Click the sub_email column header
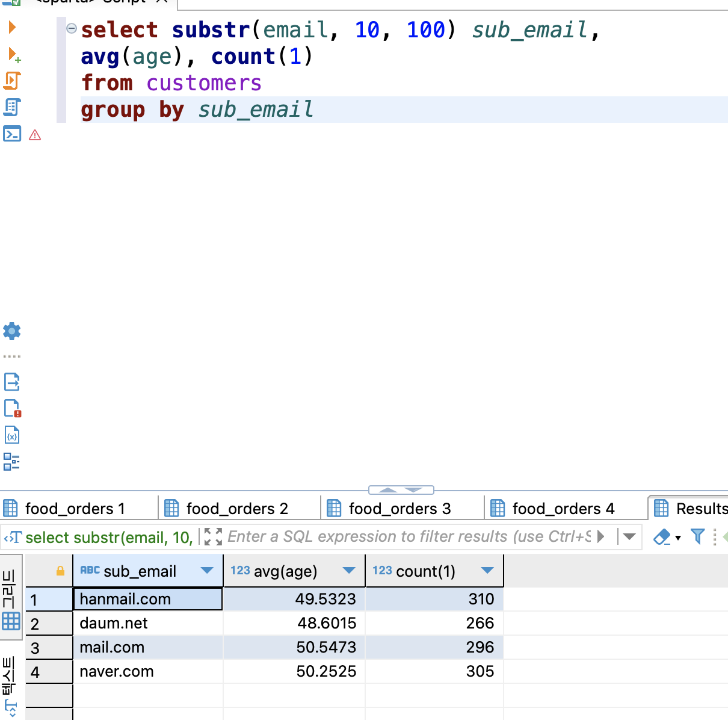728x720 pixels. coord(147,571)
